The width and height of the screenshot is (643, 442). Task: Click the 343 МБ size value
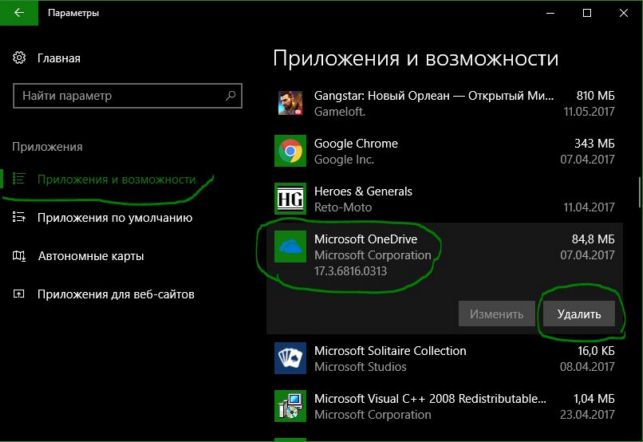pyautogui.click(x=595, y=144)
